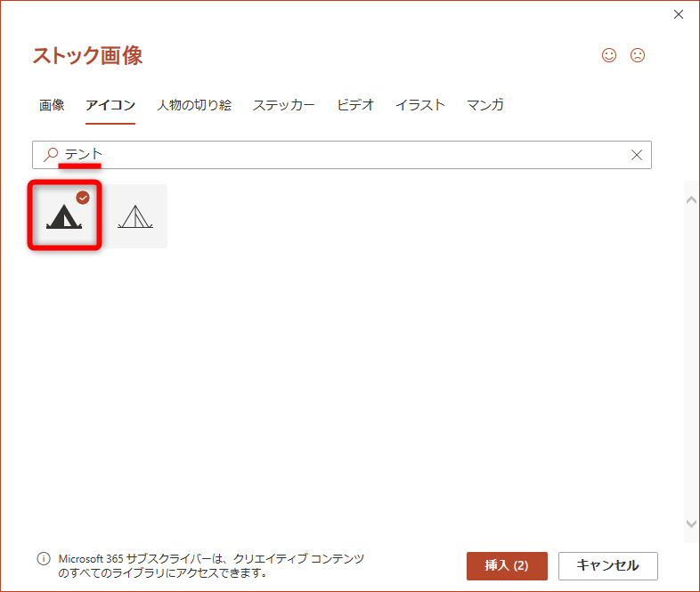Screen dimensions: 700x592
Task: Click the キャンセル button
Action: 608,566
